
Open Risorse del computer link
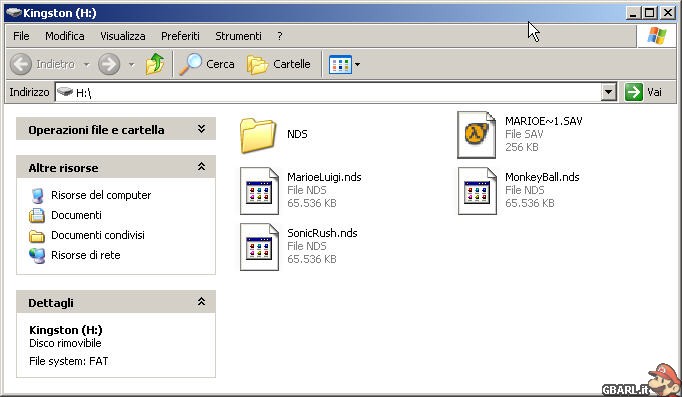[x=101, y=195]
